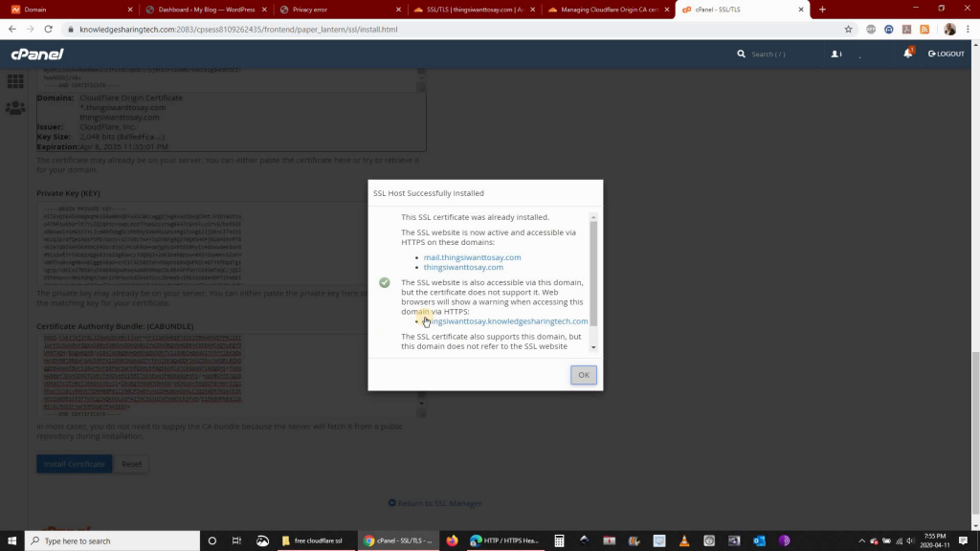The width and height of the screenshot is (980, 551).
Task: Open VLC media player from taskbar
Action: tap(684, 541)
